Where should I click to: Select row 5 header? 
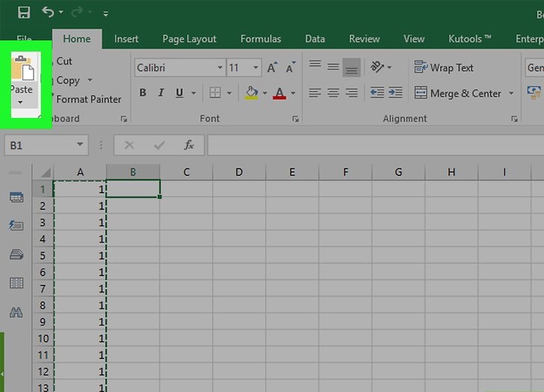coord(43,255)
